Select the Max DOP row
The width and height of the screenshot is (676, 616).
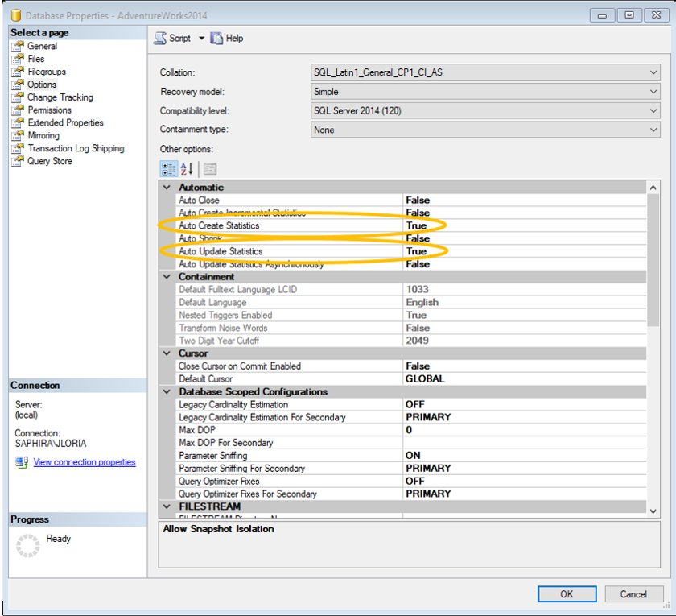[411, 430]
